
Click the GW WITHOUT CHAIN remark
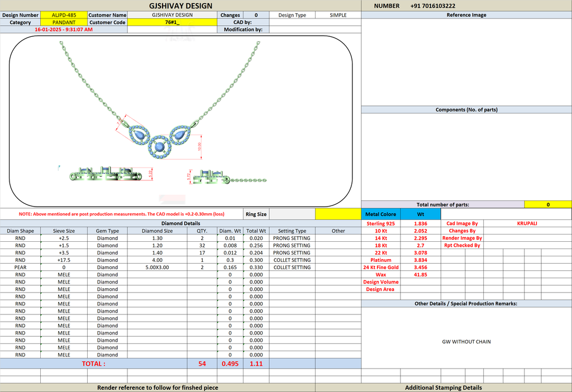tap(466, 342)
